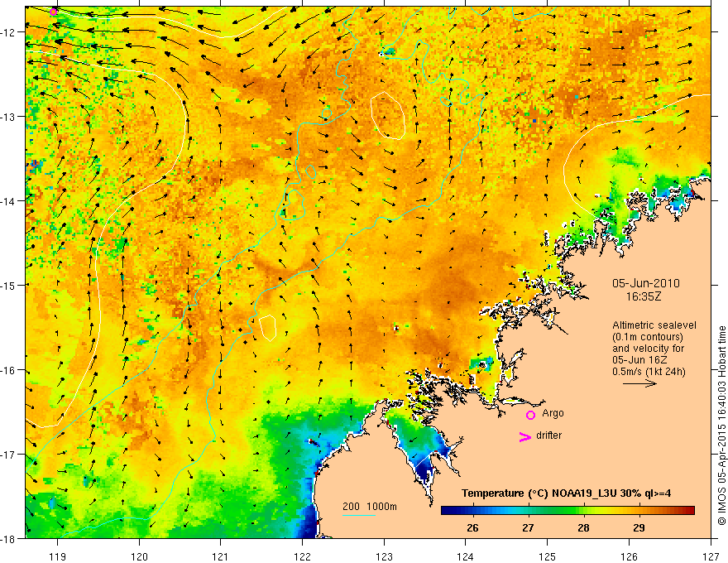Click the longitude axis label '127'

click(711, 556)
